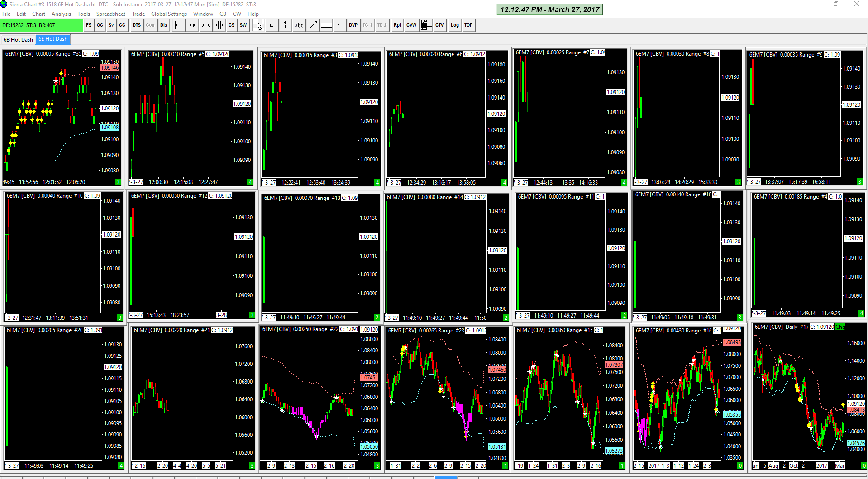Open the Trade menu
The width and height of the screenshot is (868, 479).
point(138,14)
